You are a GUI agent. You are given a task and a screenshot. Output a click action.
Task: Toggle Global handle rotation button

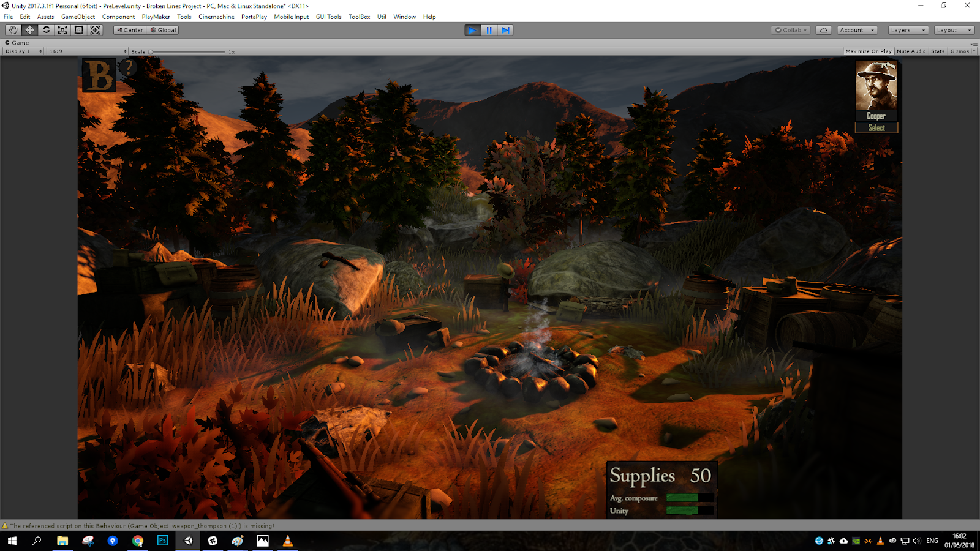point(163,30)
